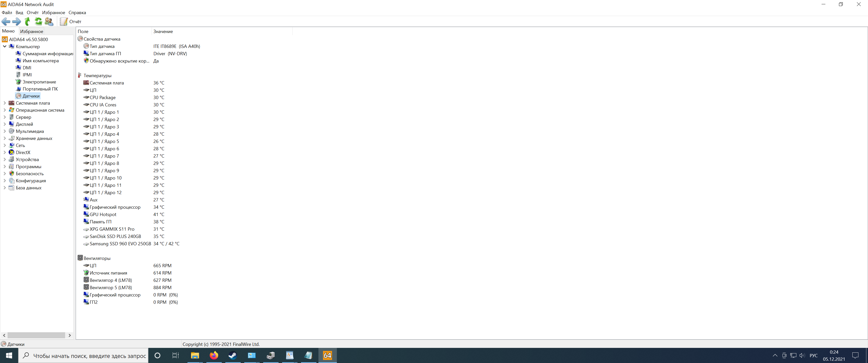
Task: Open Суммарная информация page in the tree
Action: pyautogui.click(x=47, y=53)
